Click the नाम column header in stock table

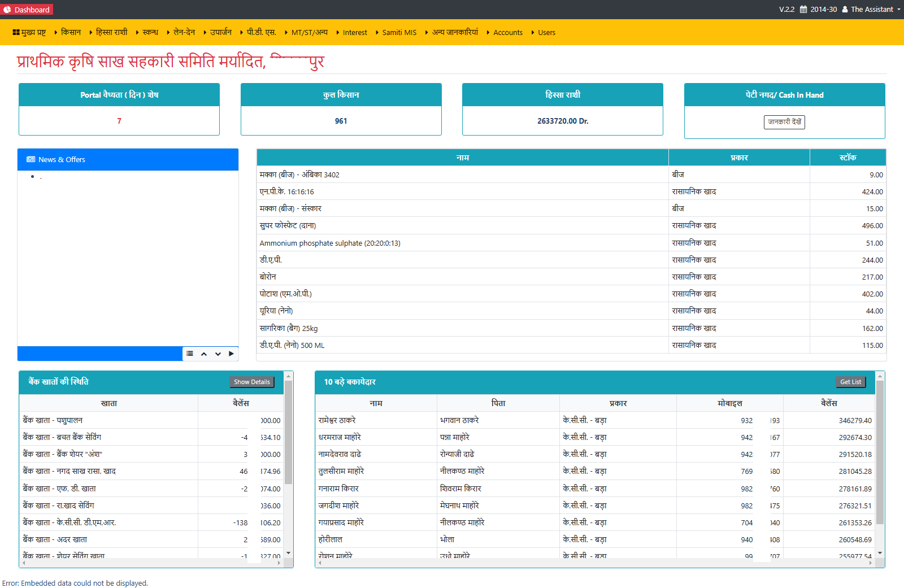tap(463, 158)
